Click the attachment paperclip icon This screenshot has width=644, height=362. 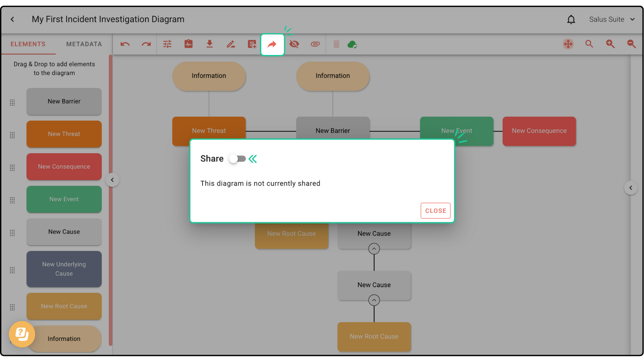coord(315,44)
